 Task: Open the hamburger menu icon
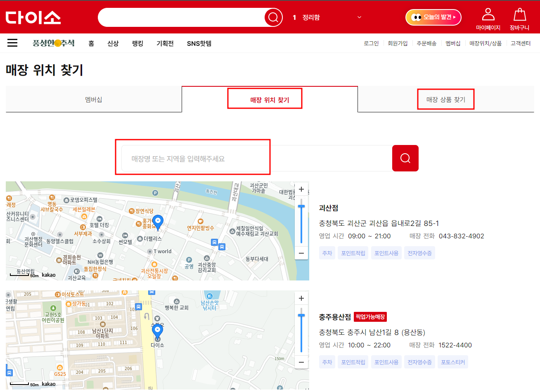(x=12, y=43)
